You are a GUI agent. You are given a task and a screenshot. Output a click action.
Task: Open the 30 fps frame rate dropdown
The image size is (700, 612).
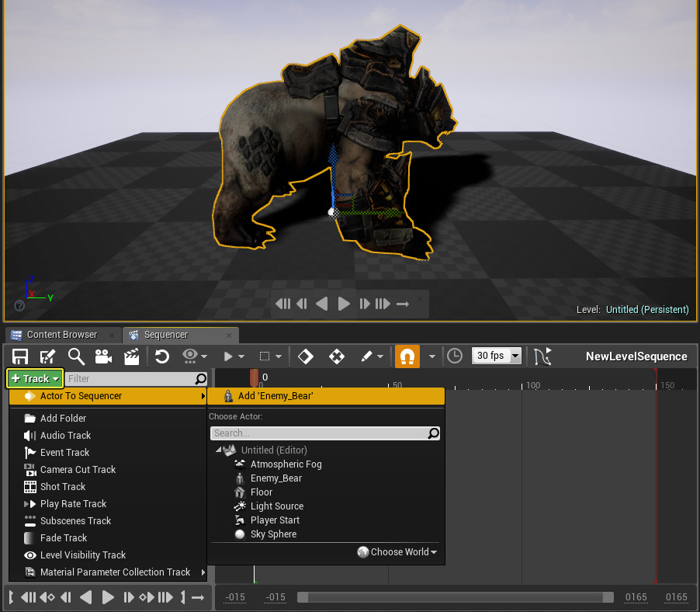tap(497, 356)
